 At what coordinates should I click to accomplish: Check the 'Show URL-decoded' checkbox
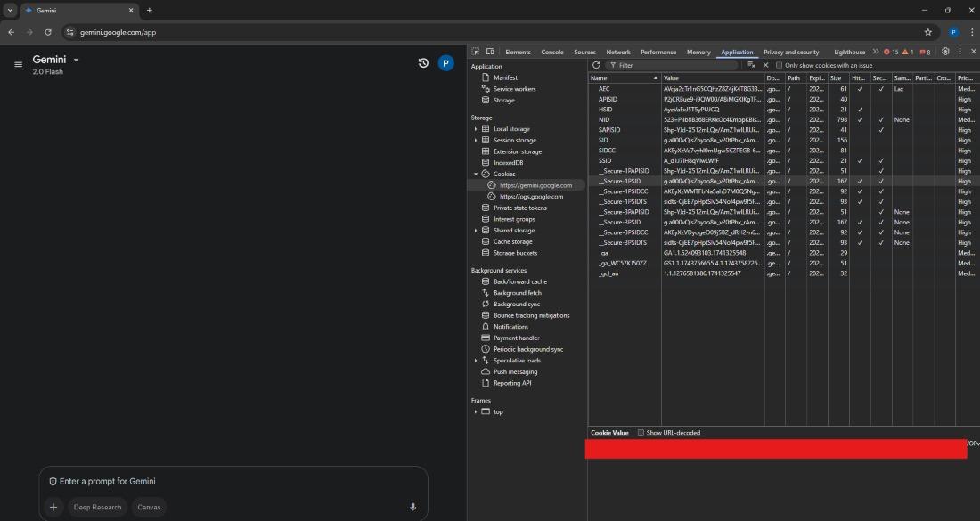pos(641,433)
